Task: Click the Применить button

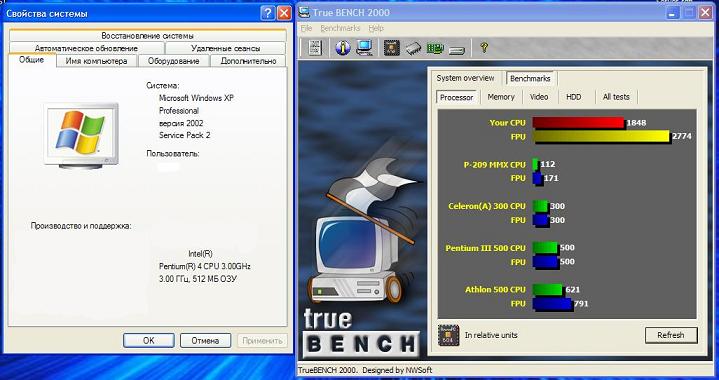Action: coord(262,341)
